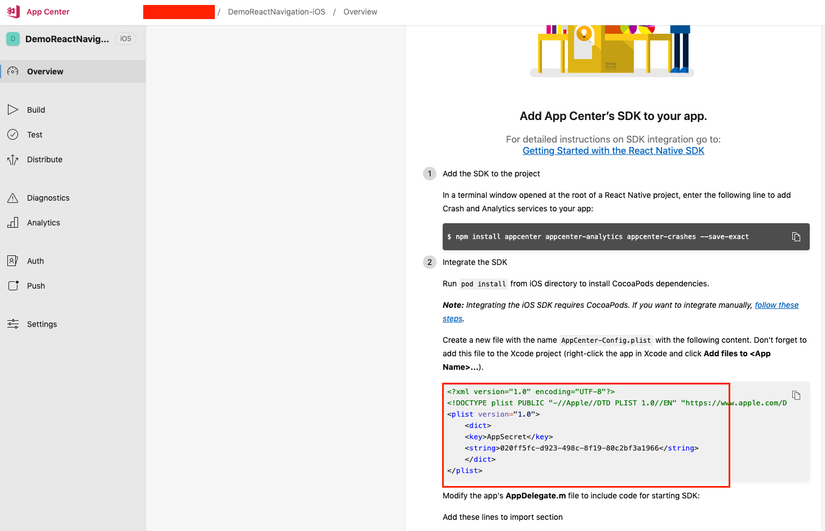The height and width of the screenshot is (531, 825).
Task: Open App Center home link text
Action: 48,12
